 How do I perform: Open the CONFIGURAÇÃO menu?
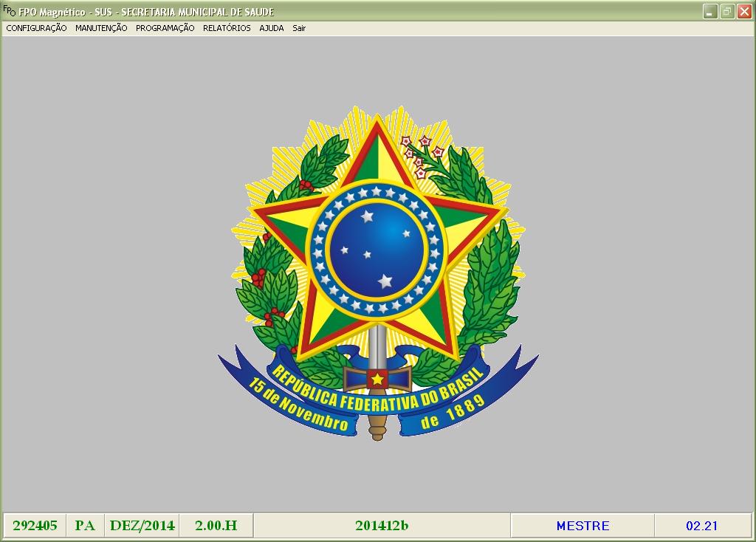point(36,28)
